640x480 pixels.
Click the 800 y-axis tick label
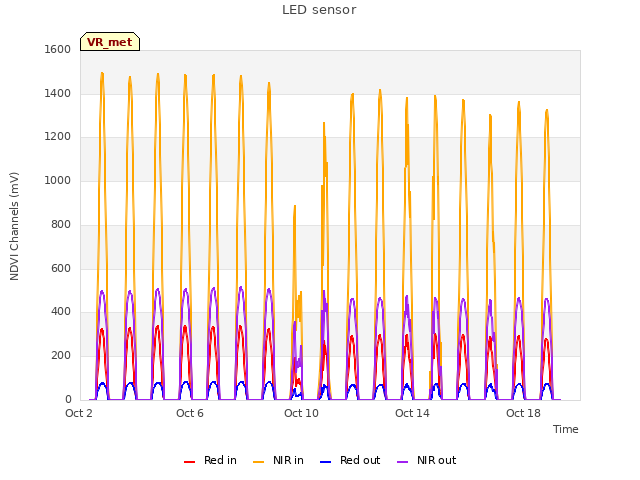tap(61, 224)
